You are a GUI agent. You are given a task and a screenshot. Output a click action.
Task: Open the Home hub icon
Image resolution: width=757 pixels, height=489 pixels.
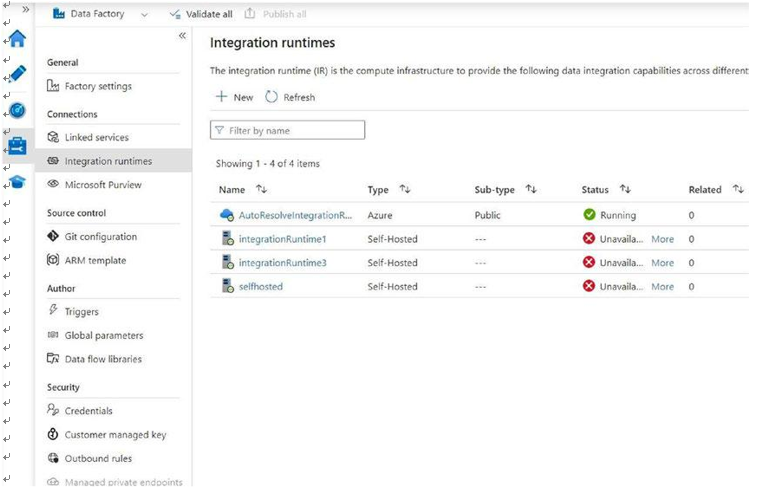tap(17, 38)
